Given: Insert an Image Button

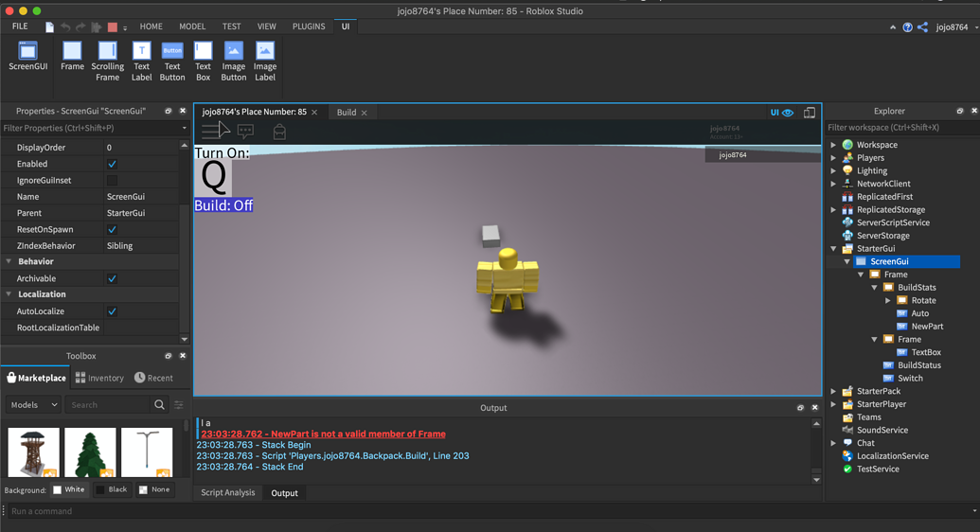Looking at the screenshot, I should pyautogui.click(x=234, y=62).
